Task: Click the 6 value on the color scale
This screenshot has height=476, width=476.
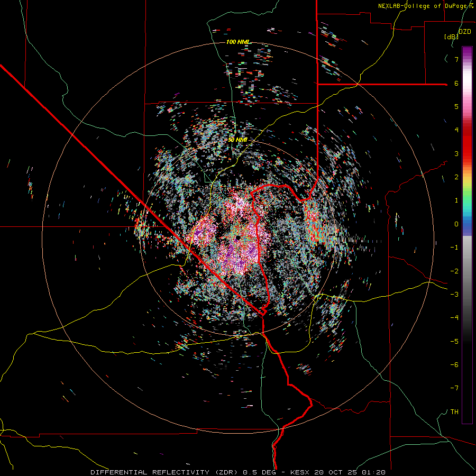Action: [x=456, y=83]
